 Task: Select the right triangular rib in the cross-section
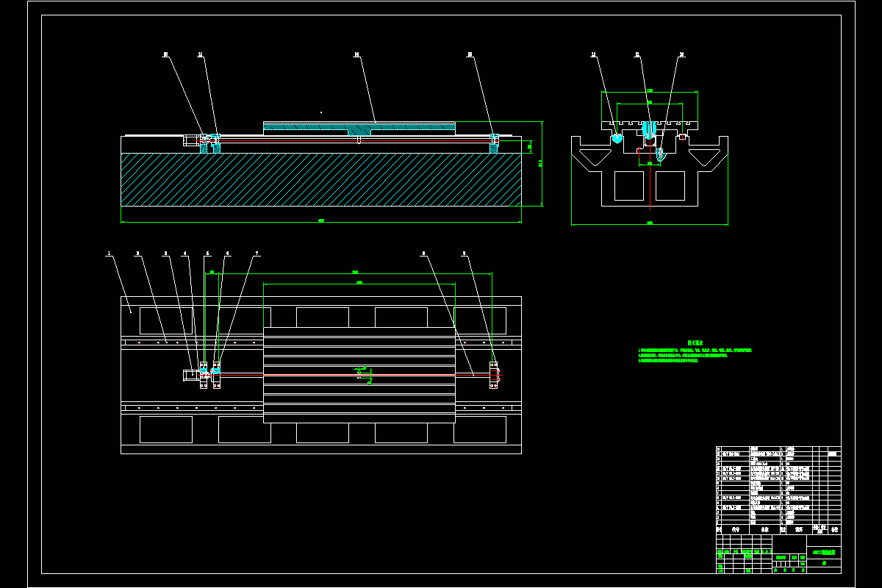704,157
